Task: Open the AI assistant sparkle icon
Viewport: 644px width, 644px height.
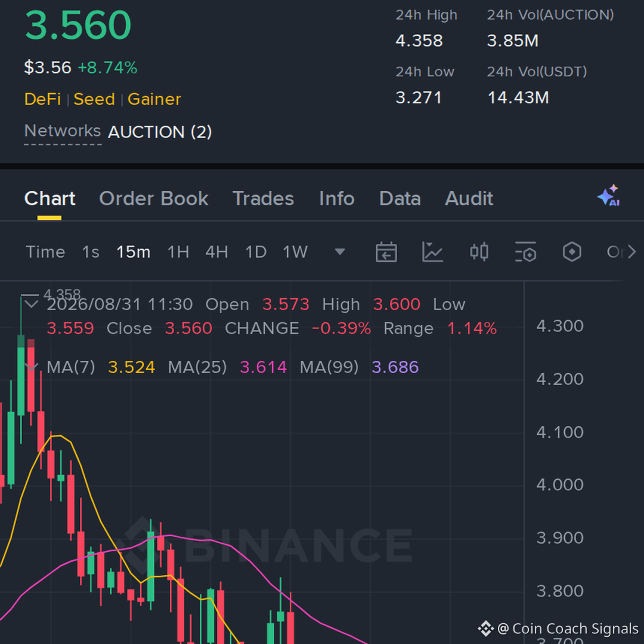Action: coord(609,196)
